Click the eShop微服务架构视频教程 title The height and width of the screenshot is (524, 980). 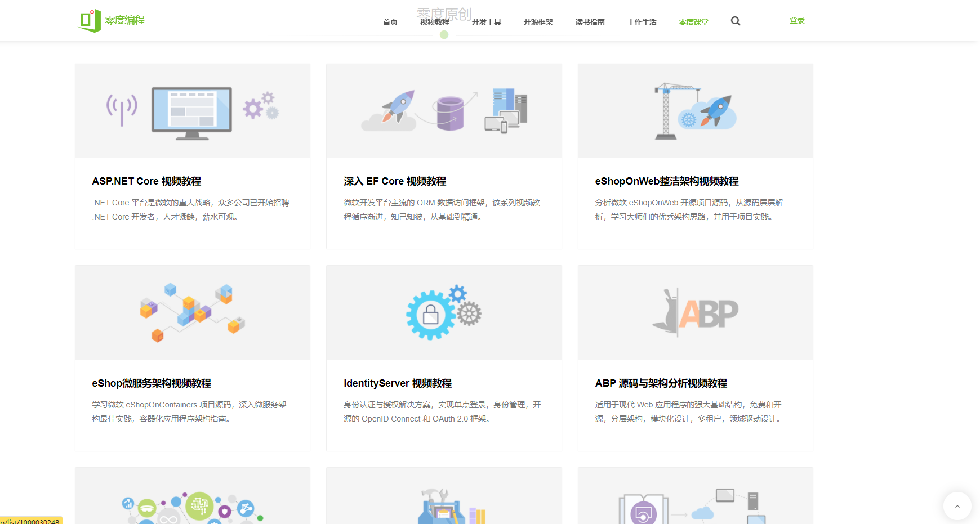click(152, 383)
